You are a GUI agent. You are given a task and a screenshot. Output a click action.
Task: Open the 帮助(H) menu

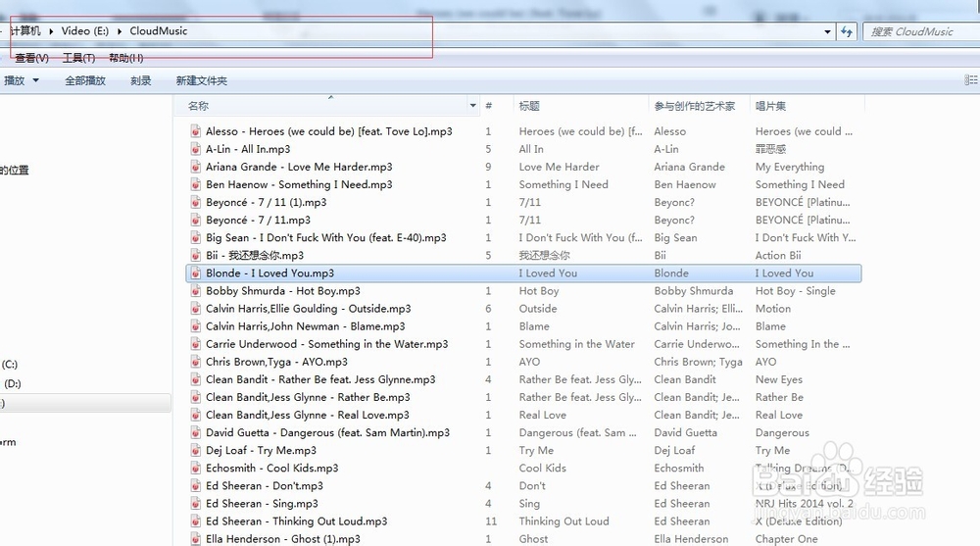coord(126,58)
